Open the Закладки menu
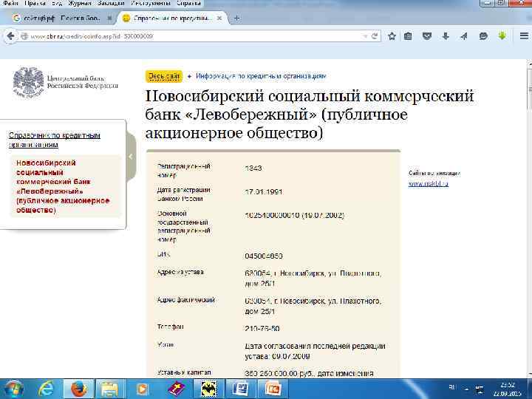Screen dimensions: 532x399 (x=111, y=3)
